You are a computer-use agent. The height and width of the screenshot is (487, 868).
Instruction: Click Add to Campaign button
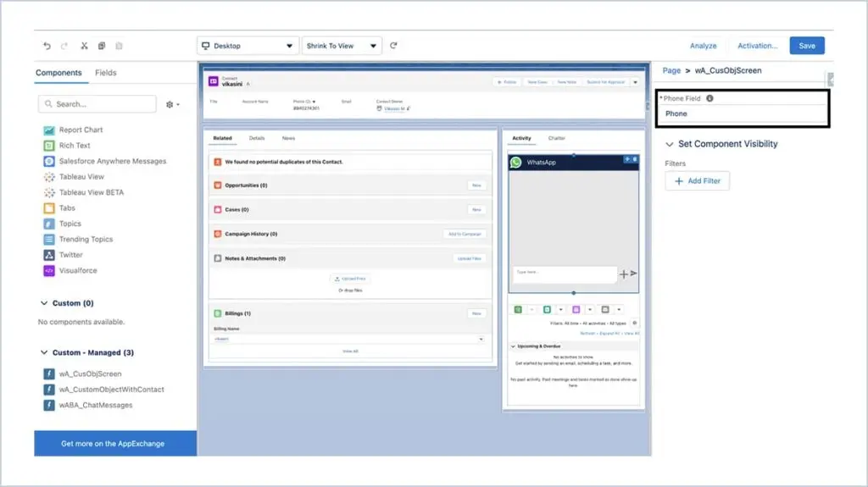coord(465,234)
